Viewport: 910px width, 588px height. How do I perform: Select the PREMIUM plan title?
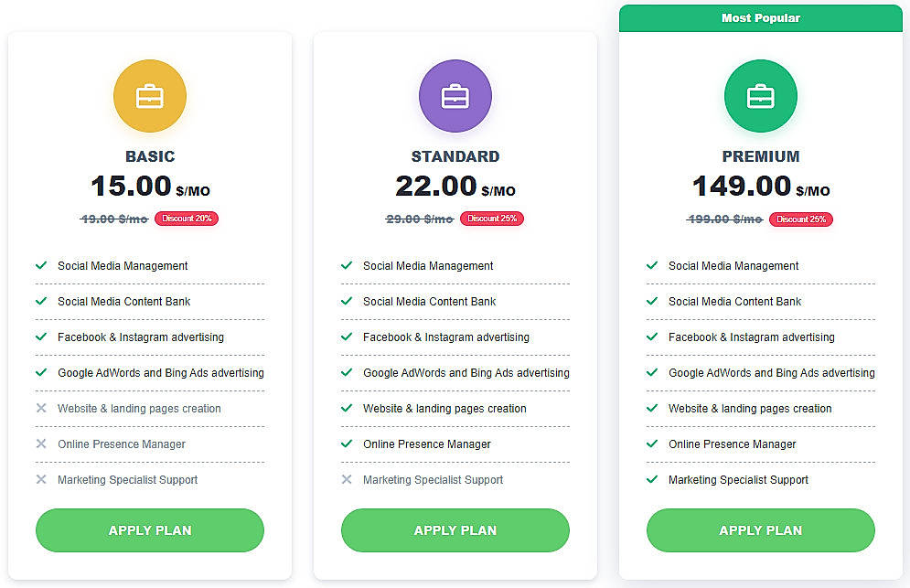pos(760,156)
